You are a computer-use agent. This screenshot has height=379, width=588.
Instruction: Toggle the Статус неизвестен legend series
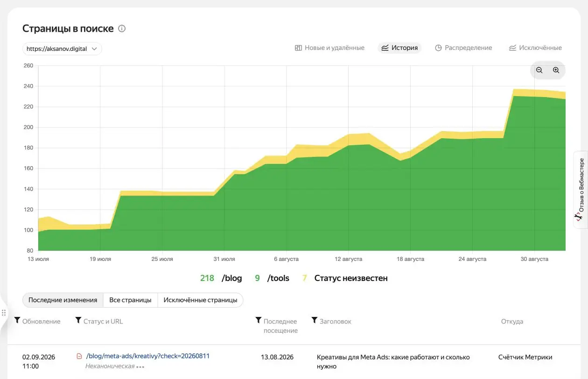tap(345, 278)
